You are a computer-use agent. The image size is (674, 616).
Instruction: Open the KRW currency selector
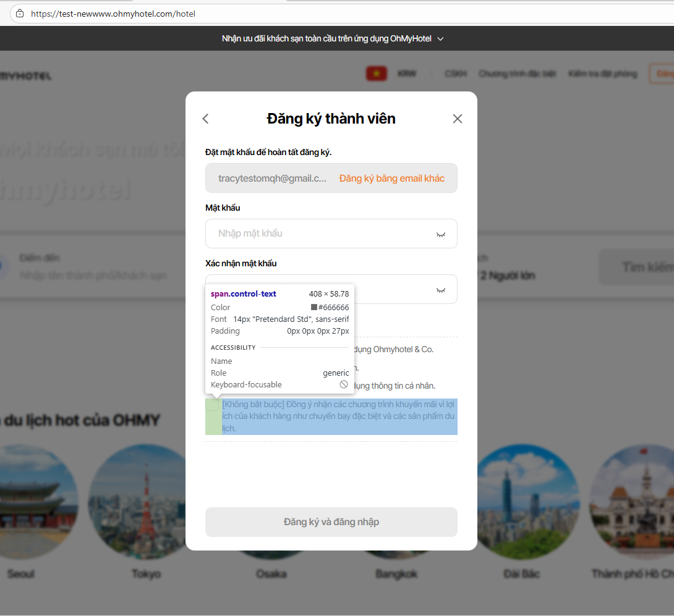click(x=407, y=74)
